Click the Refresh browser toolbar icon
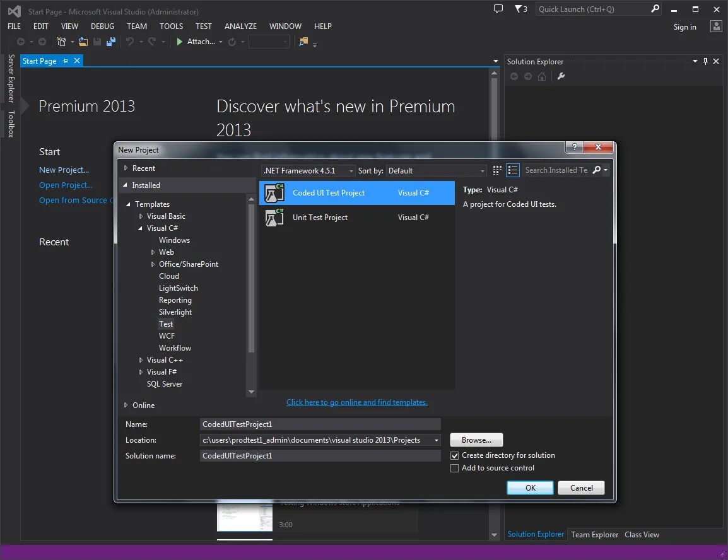The image size is (728, 560). click(x=232, y=42)
